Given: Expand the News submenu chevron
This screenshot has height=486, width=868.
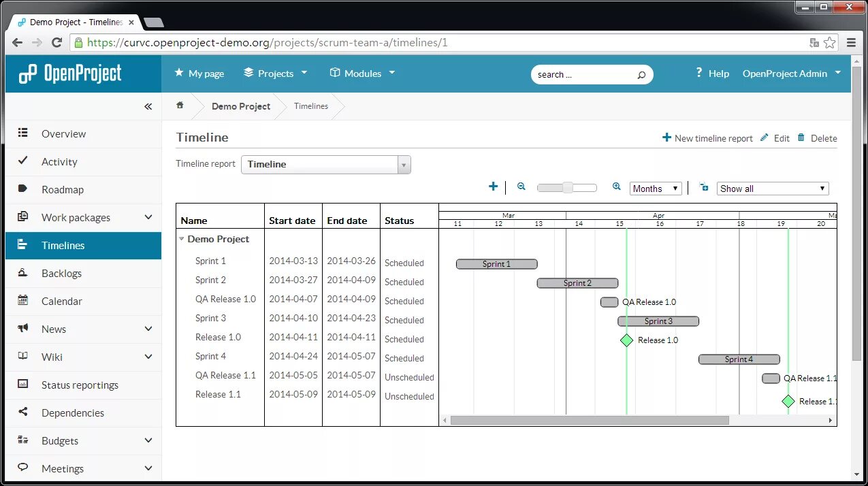Looking at the screenshot, I should click(148, 329).
